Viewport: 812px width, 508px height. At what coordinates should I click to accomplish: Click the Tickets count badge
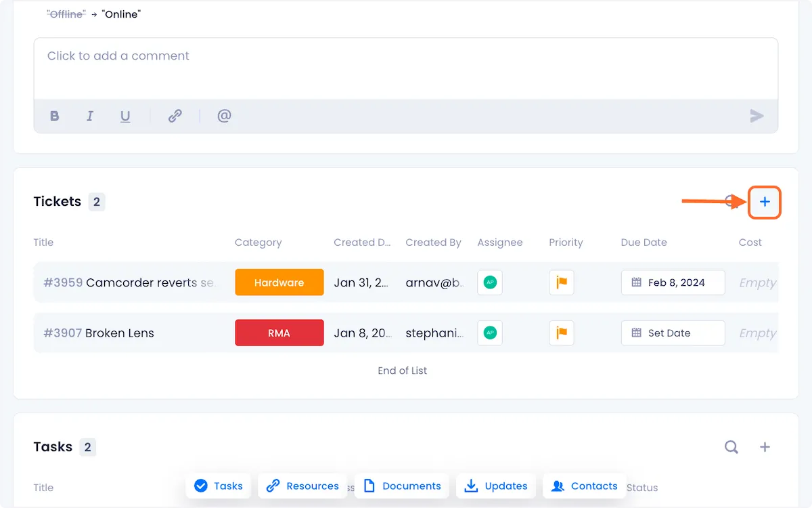tap(97, 202)
